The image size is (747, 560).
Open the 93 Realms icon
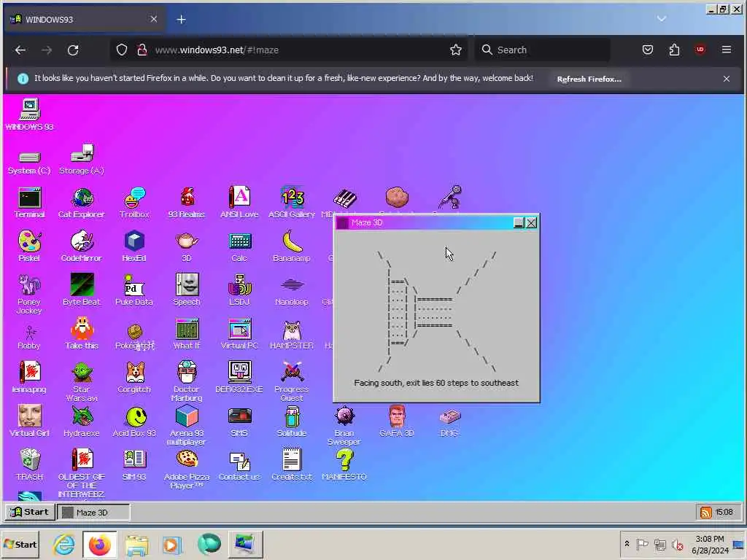[187, 203]
